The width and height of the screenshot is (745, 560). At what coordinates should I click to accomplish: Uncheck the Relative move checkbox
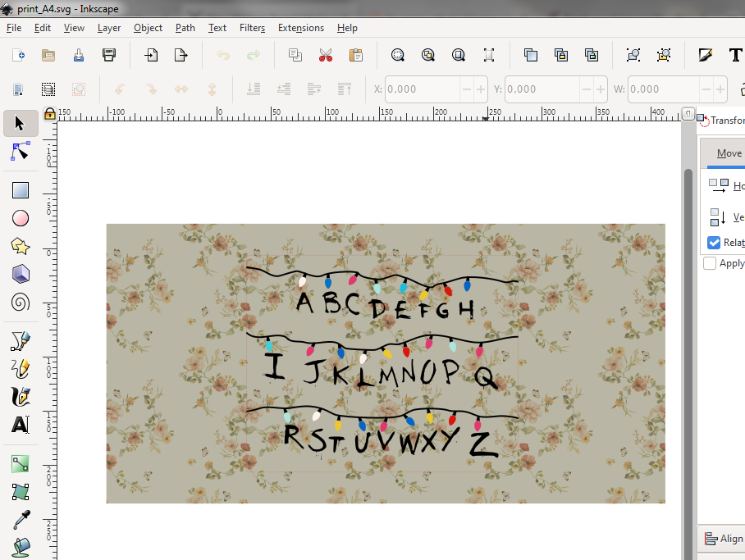[714, 243]
